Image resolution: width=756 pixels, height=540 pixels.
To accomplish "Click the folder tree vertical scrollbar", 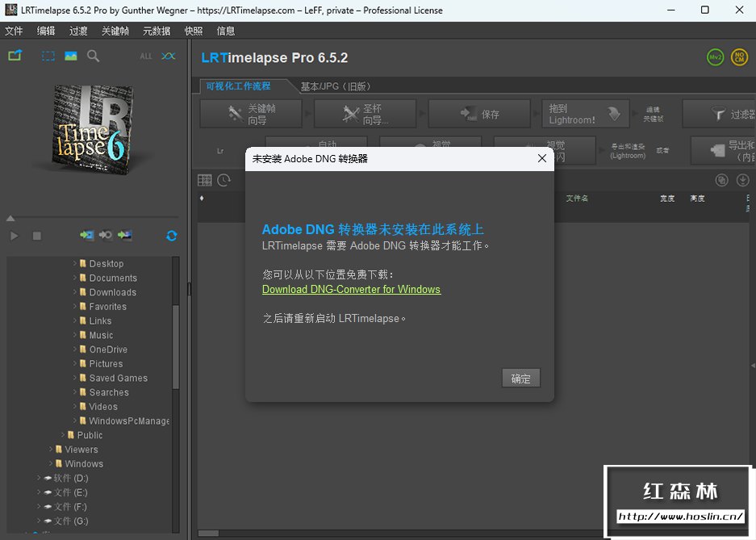I will (176, 347).
